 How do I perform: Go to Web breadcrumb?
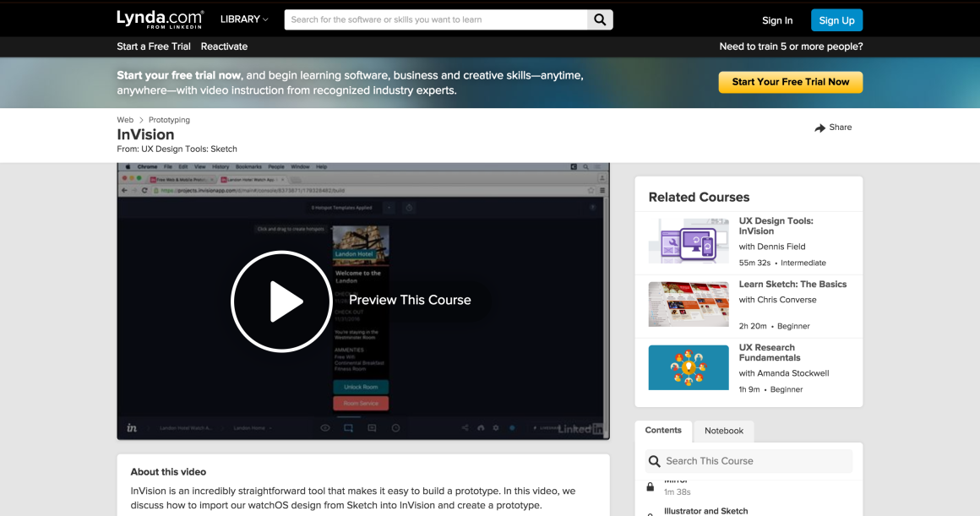click(x=125, y=120)
